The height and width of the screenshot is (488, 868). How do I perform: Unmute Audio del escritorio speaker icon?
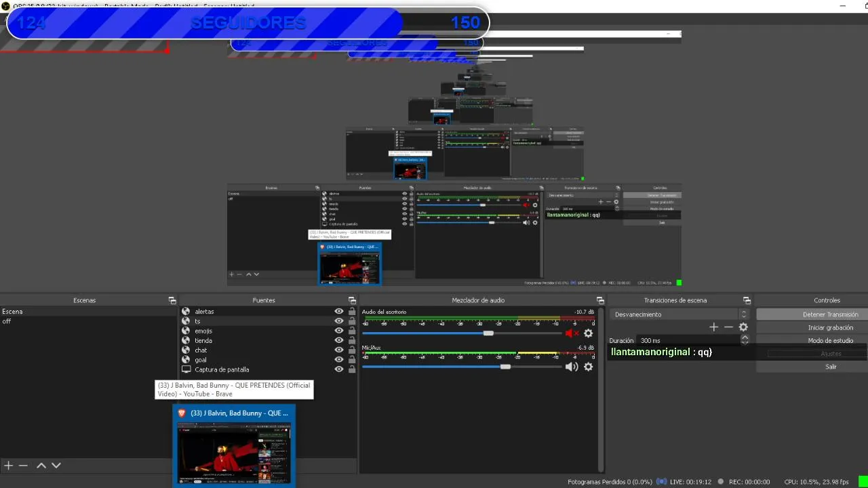point(572,333)
